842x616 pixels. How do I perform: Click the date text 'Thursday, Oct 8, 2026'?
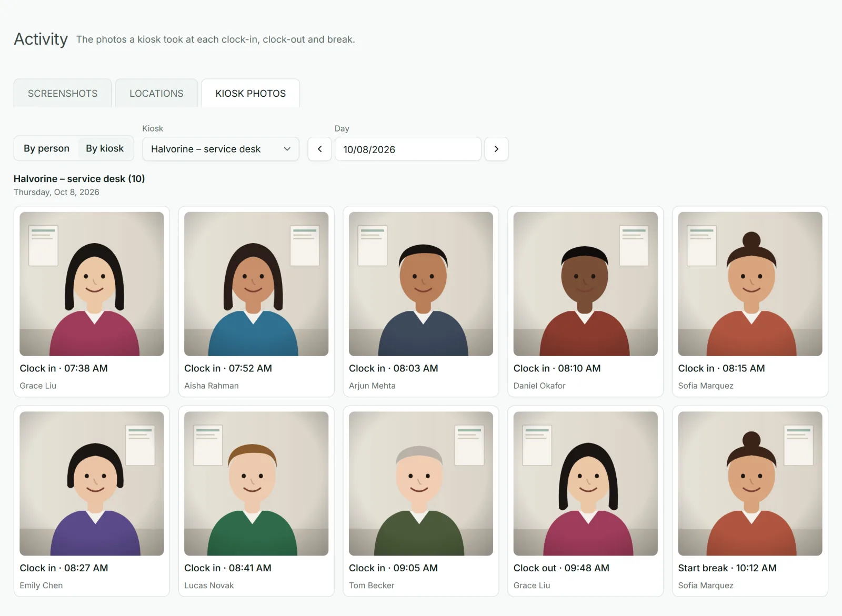pyautogui.click(x=56, y=192)
